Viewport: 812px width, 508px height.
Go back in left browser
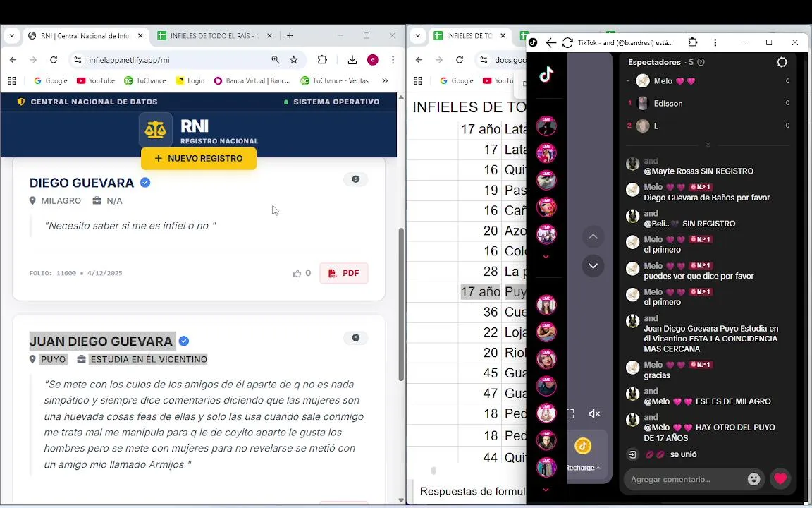[x=13, y=60]
